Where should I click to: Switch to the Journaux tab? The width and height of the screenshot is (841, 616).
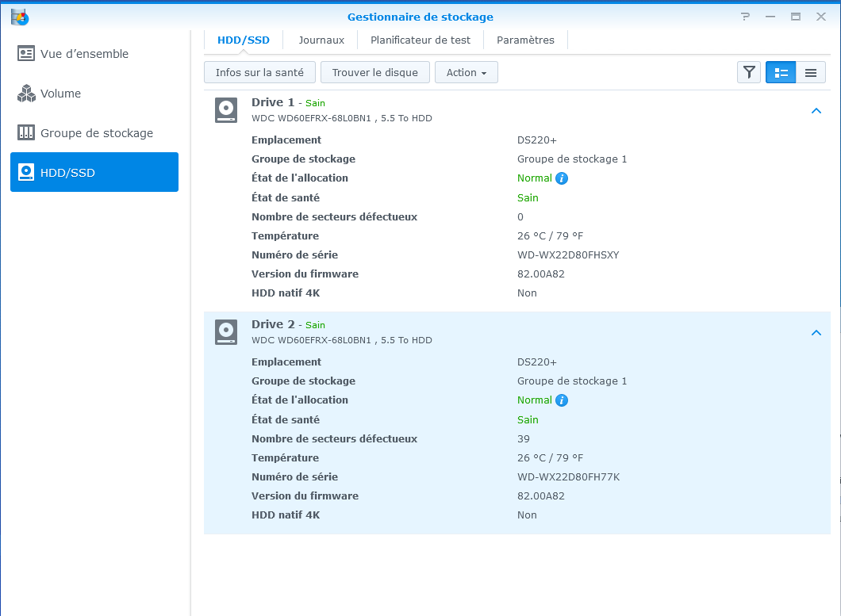(x=321, y=40)
